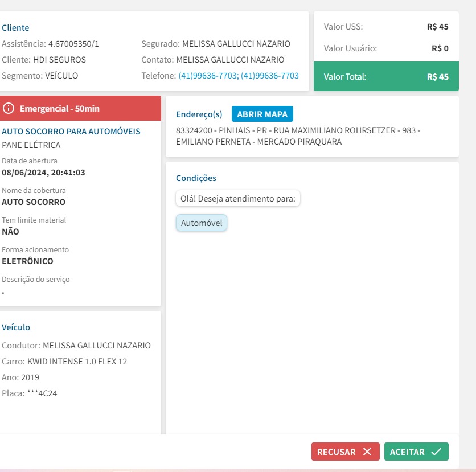
Task: Click the Condições section heading
Action: click(x=196, y=178)
